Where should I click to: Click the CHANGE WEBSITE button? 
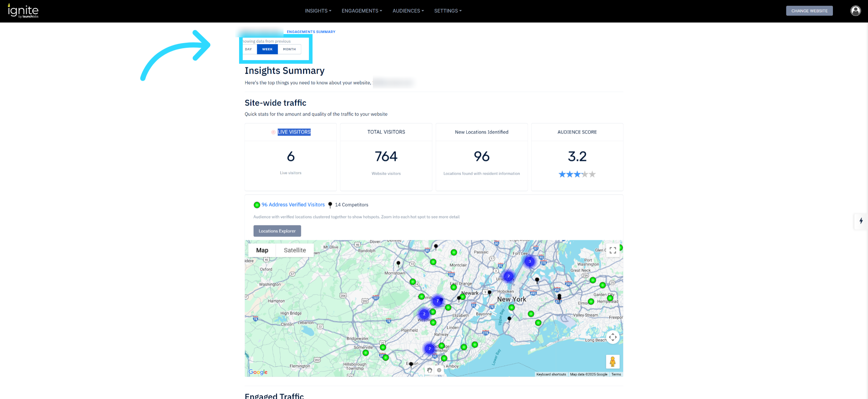pos(809,11)
